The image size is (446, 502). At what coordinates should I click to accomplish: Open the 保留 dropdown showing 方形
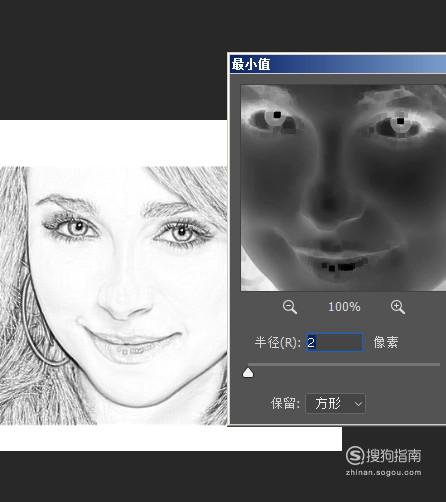click(x=335, y=404)
